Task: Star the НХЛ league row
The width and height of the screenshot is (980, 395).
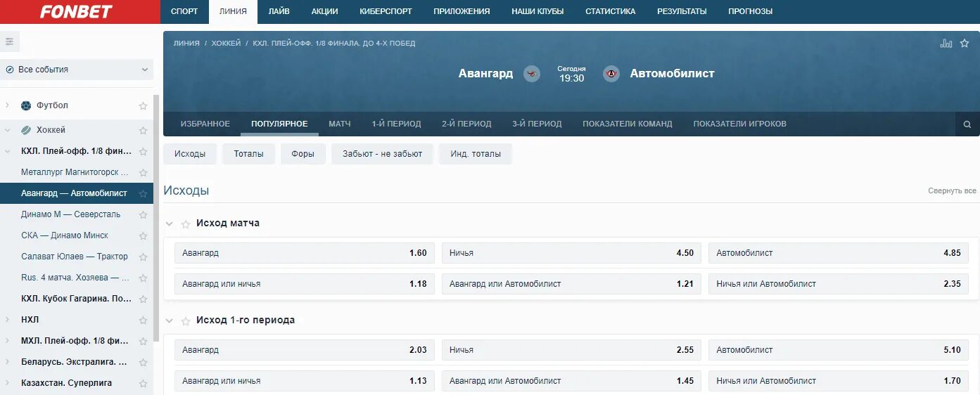Action: [x=144, y=320]
